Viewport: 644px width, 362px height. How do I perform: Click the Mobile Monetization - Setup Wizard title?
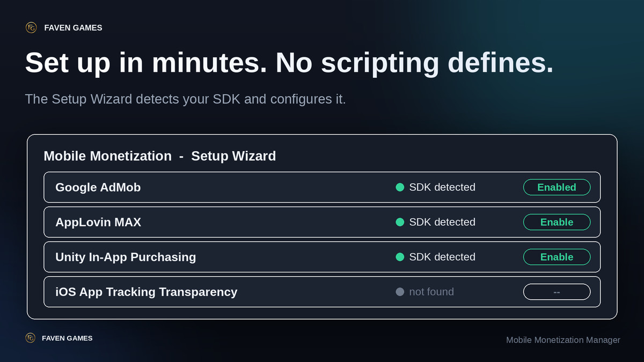click(159, 156)
